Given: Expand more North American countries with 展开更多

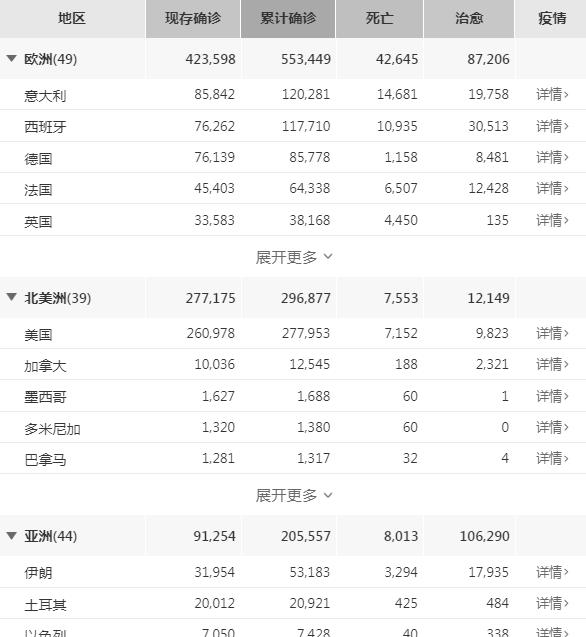Looking at the screenshot, I should 293,495.
